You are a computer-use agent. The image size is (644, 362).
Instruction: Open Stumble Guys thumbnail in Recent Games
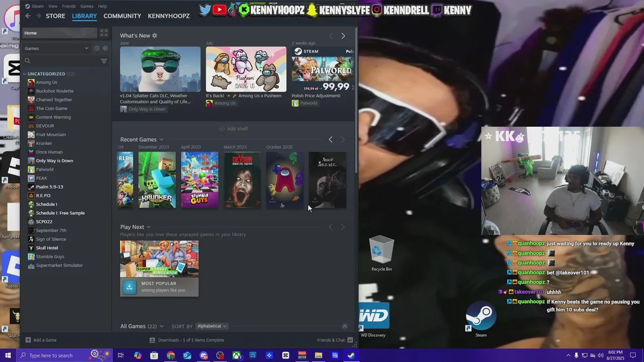pyautogui.click(x=200, y=180)
